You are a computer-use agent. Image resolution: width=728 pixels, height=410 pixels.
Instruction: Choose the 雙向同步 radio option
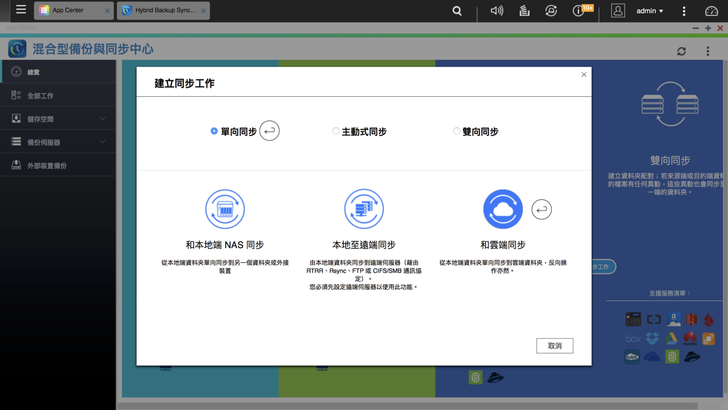tap(457, 131)
